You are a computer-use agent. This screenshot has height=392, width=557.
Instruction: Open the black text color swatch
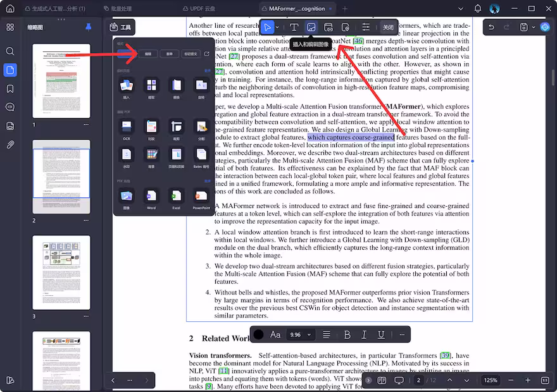259,334
